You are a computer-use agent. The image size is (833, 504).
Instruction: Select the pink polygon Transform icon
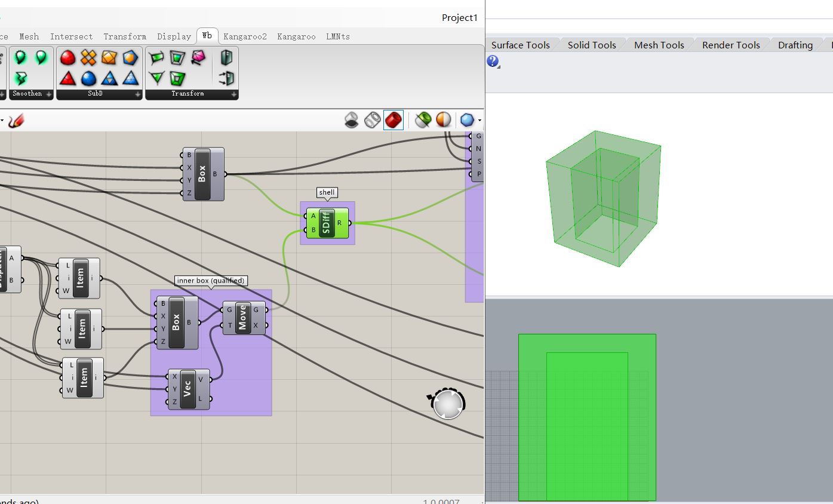tap(198, 57)
